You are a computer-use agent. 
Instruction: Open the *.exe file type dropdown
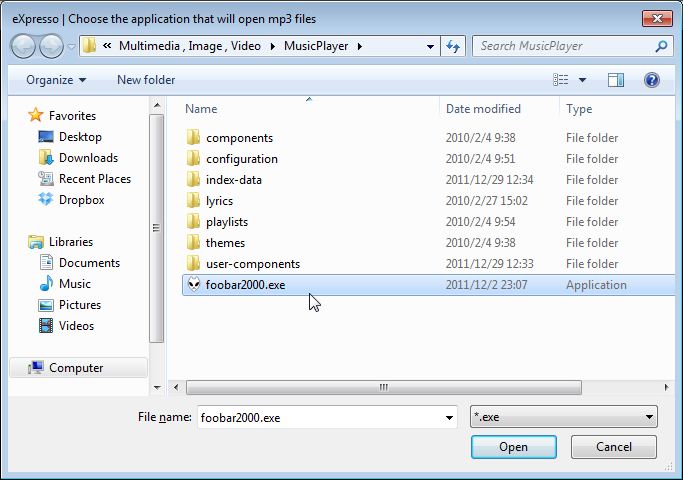click(x=564, y=417)
